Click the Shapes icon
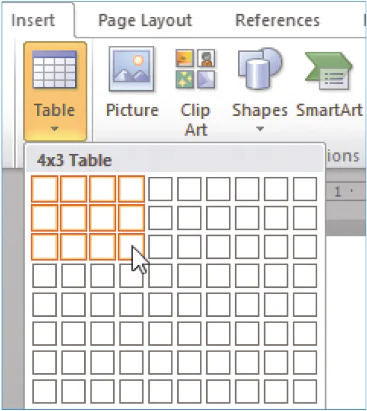367x411 pixels. click(x=260, y=69)
